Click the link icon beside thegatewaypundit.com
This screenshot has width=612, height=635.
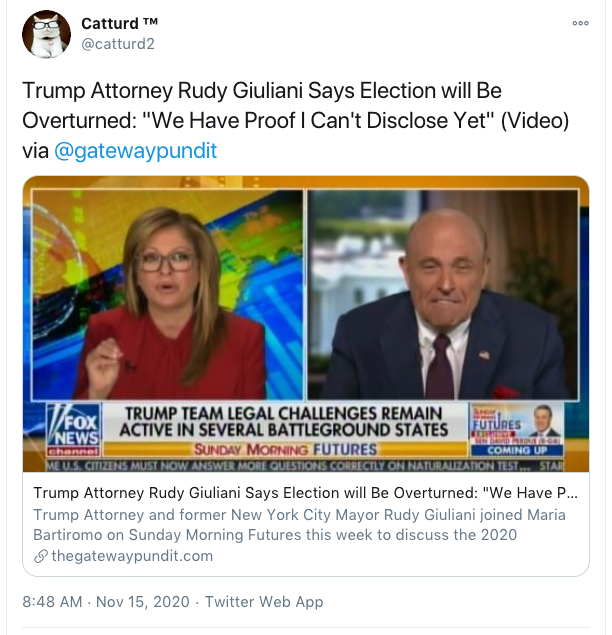coord(40,556)
